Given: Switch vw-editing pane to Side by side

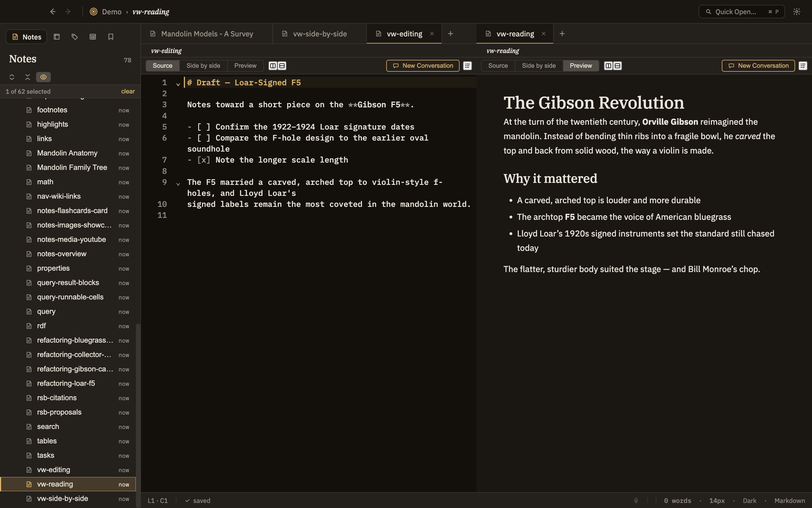Looking at the screenshot, I should (x=203, y=66).
